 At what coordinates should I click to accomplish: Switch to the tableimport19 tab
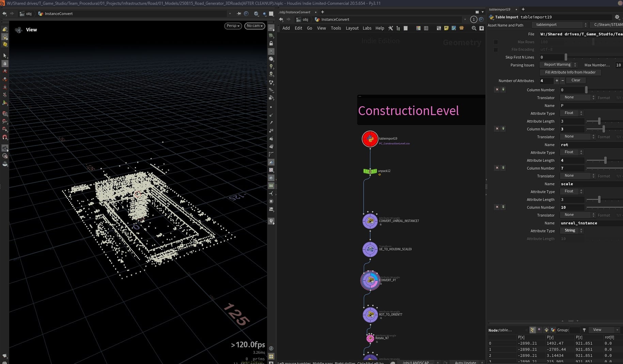tap(501, 9)
